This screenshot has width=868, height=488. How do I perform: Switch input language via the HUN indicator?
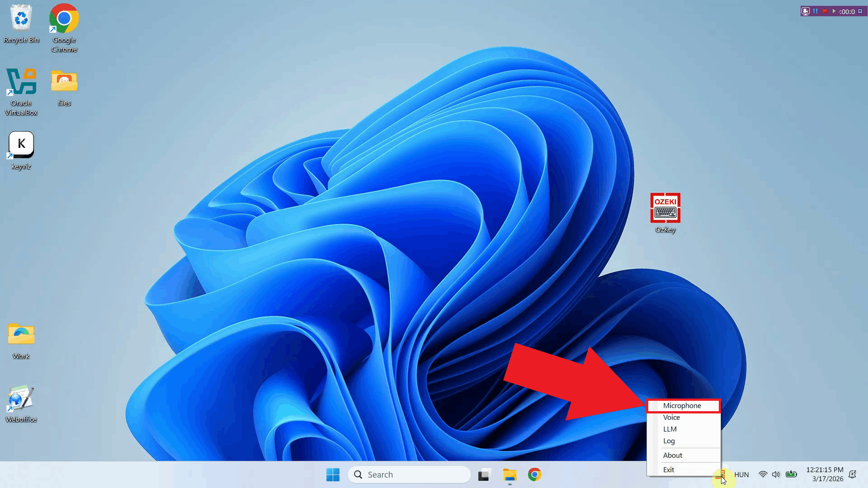[741, 474]
